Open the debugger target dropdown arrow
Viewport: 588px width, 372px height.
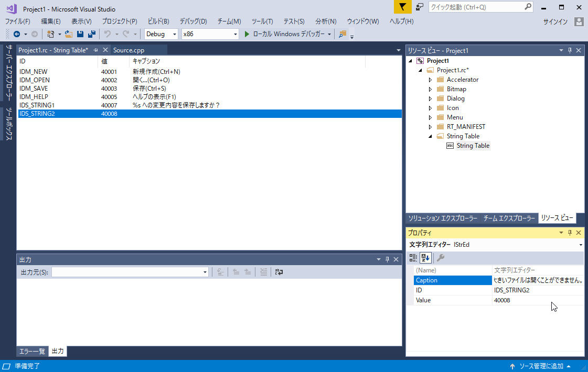click(x=329, y=34)
